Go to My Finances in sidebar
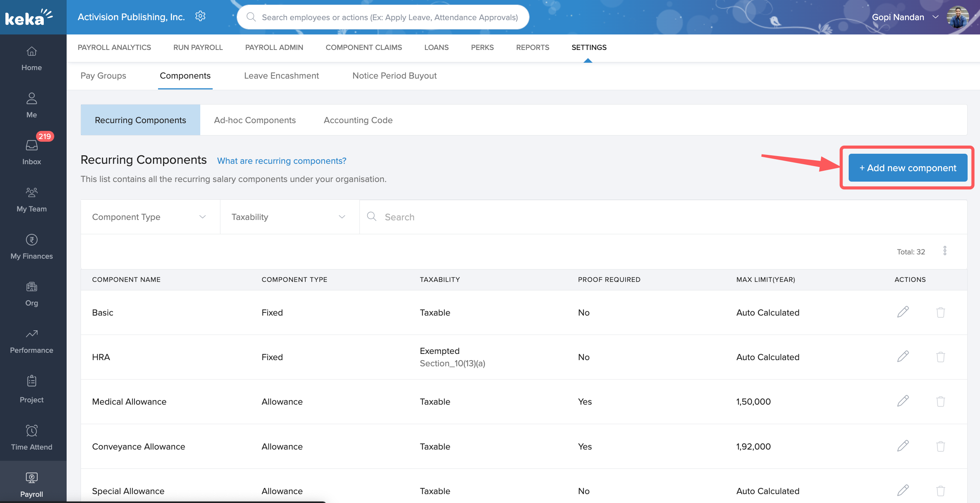This screenshot has width=980, height=503. click(31, 246)
